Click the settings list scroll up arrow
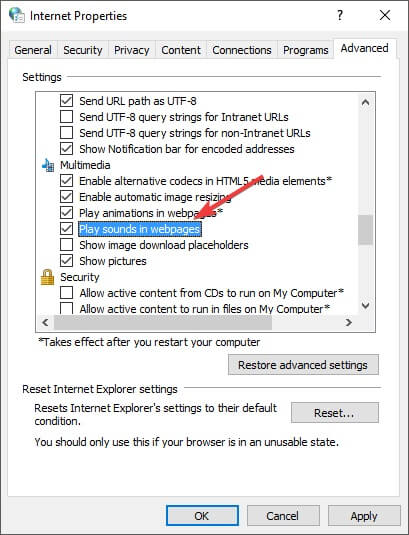The height and width of the screenshot is (535, 409). click(365, 102)
